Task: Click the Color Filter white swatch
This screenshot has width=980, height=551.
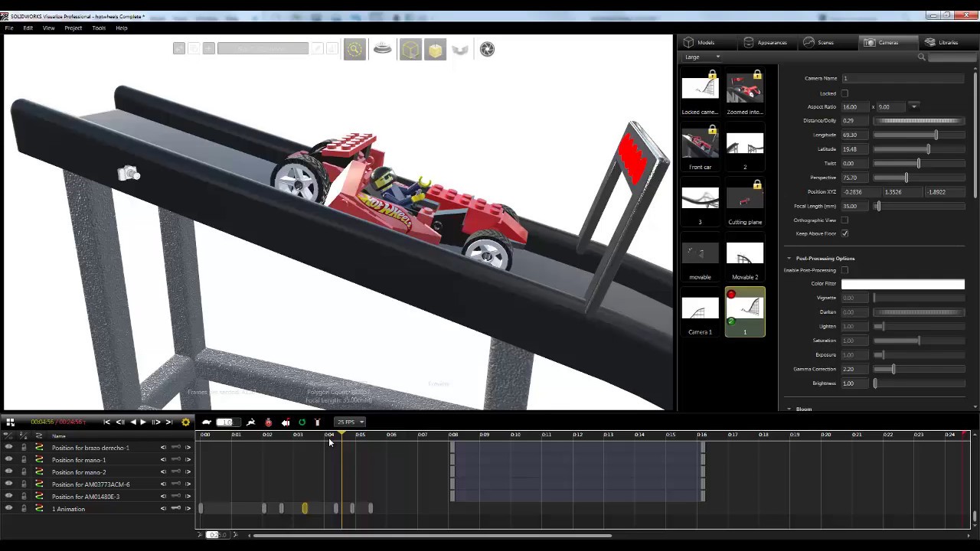Action: point(903,284)
